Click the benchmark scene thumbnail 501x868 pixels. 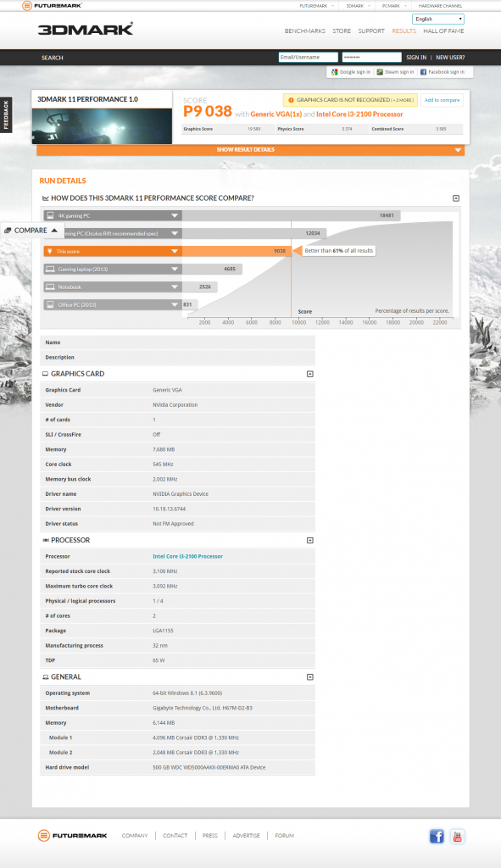pos(102,126)
